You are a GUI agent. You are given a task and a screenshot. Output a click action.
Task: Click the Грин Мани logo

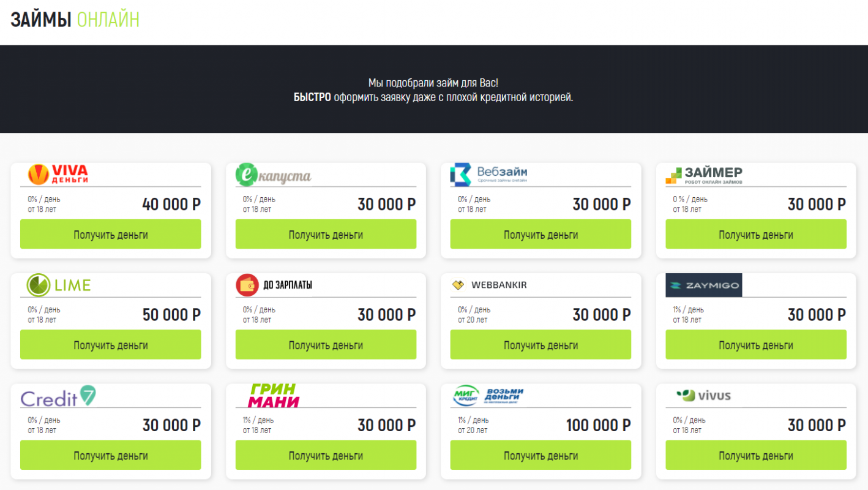274,396
